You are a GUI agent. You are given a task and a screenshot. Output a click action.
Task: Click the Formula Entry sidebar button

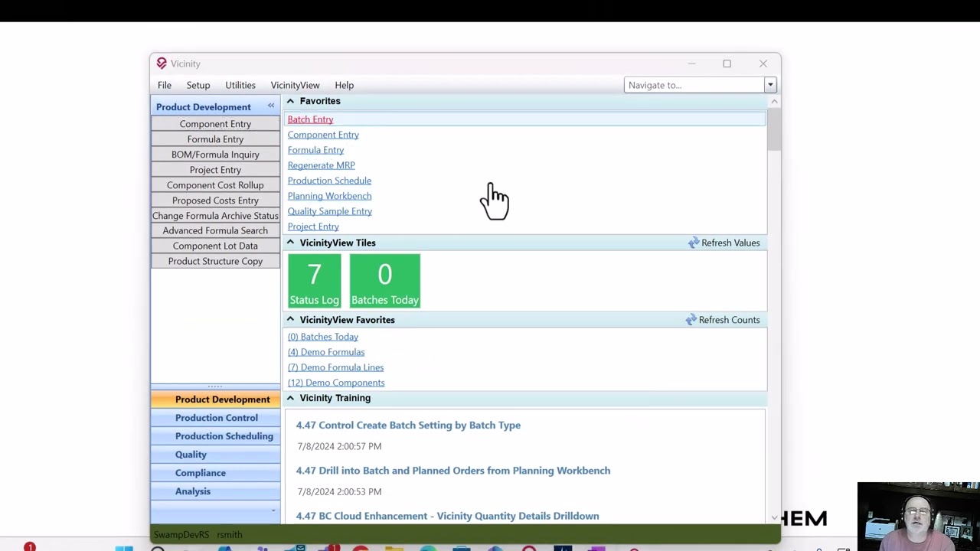click(215, 139)
